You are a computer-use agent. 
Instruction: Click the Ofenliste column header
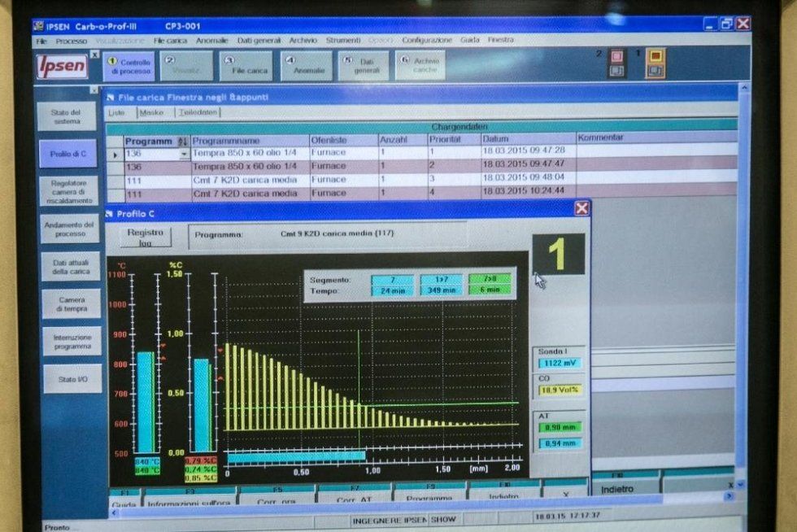343,140
